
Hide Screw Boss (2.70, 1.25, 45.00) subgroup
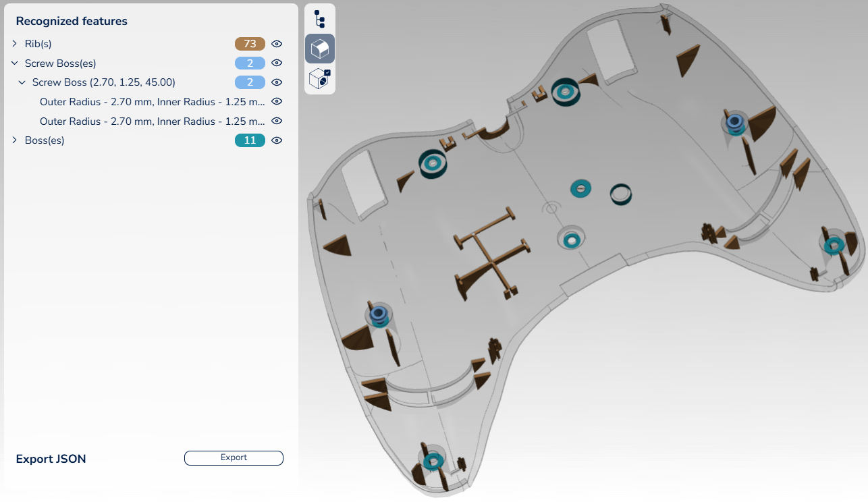[277, 82]
